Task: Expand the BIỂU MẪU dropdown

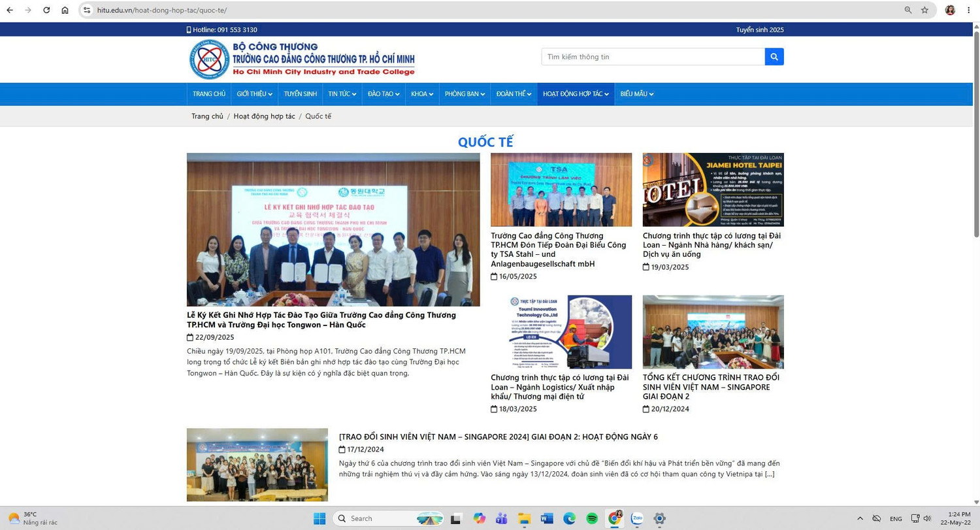Action: (637, 94)
